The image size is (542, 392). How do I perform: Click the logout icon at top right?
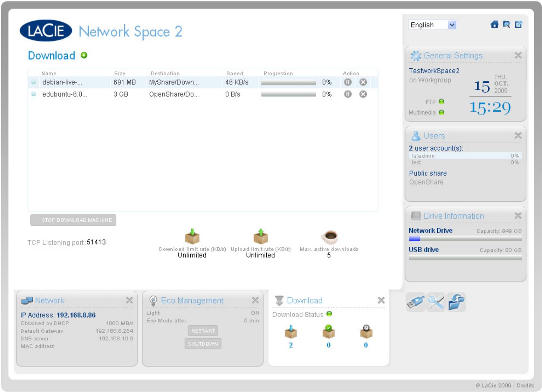point(518,25)
